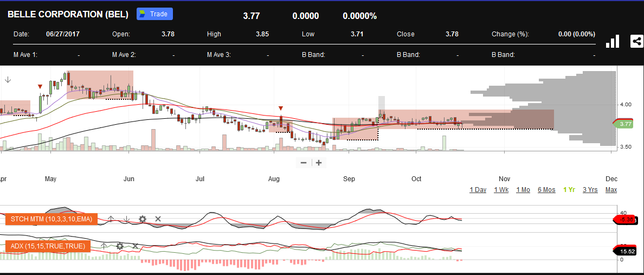Switch chart range to Max
The width and height of the screenshot is (644, 275).
click(x=611, y=189)
